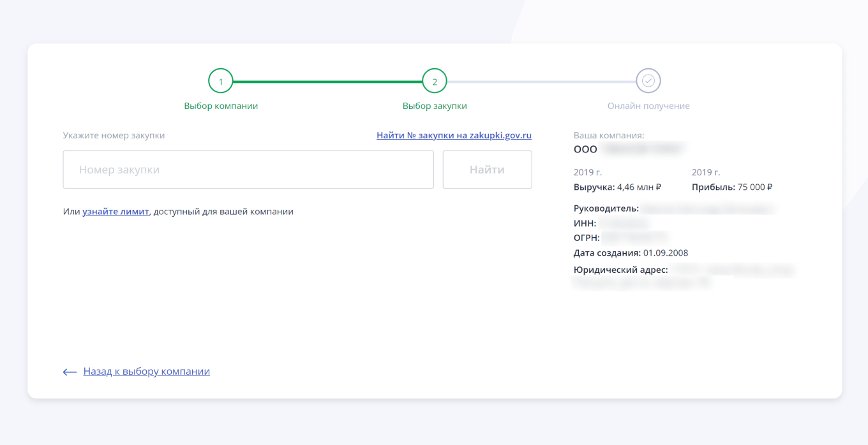This screenshot has width=868, height=445.
Task: Open the "Найти № закупки на zakupki.gov.ru" link
Action: [x=454, y=135]
